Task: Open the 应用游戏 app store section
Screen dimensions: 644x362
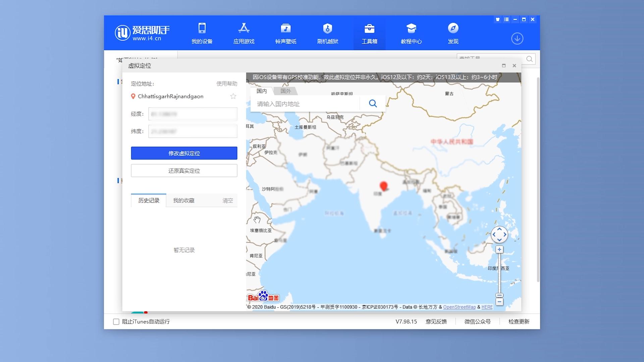Action: point(244,33)
